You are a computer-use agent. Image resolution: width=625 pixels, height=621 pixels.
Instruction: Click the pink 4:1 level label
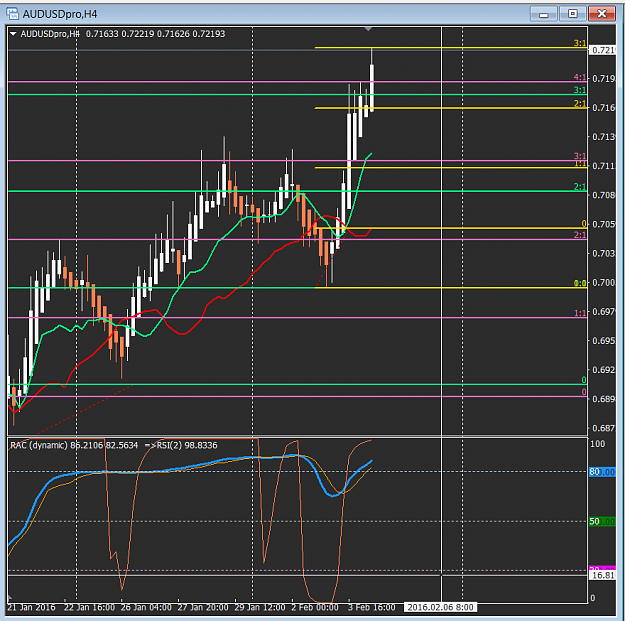(580, 77)
